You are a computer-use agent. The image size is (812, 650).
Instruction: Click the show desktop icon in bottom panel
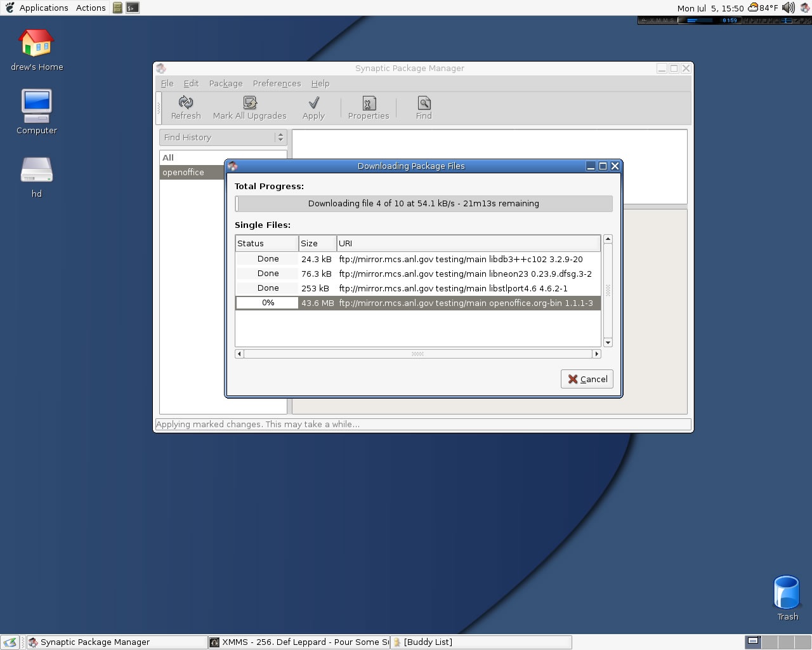[10, 642]
